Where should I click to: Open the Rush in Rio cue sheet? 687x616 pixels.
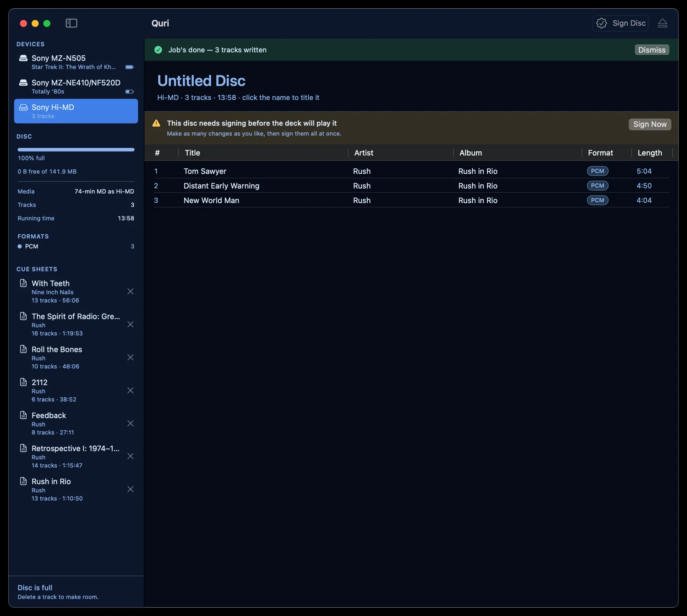tap(76, 489)
